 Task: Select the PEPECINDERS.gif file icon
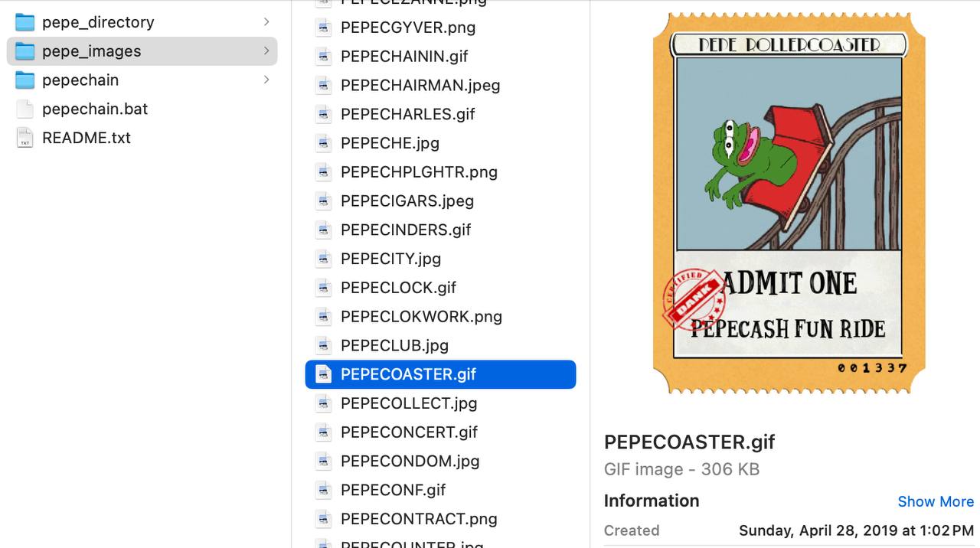coord(324,230)
